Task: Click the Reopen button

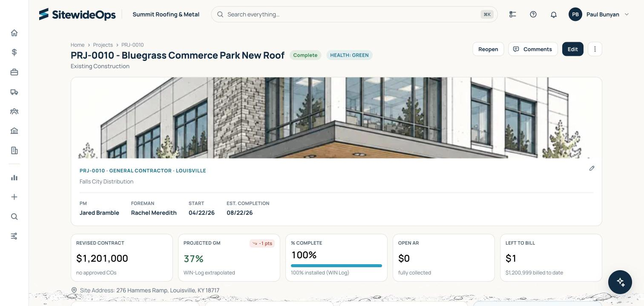Action: tap(488, 49)
